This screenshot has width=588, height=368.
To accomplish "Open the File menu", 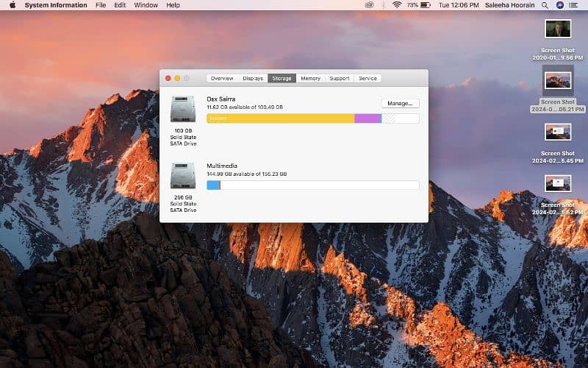I will click(100, 5).
